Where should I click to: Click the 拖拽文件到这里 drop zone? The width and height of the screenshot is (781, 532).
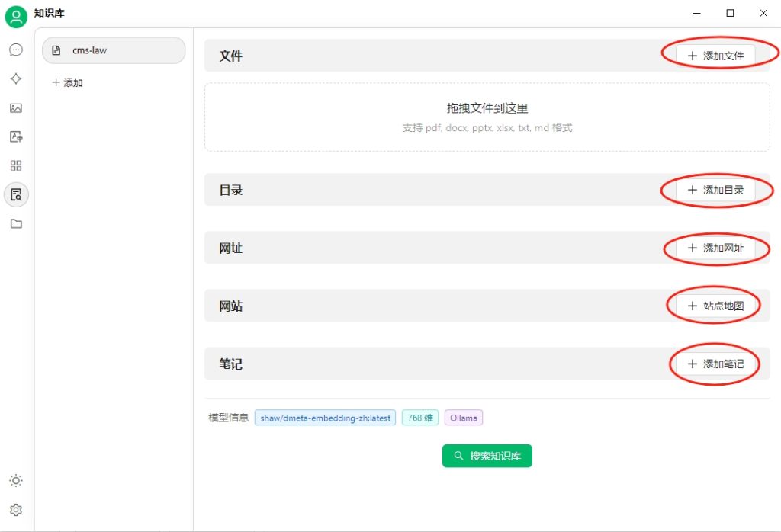pyautogui.click(x=487, y=117)
